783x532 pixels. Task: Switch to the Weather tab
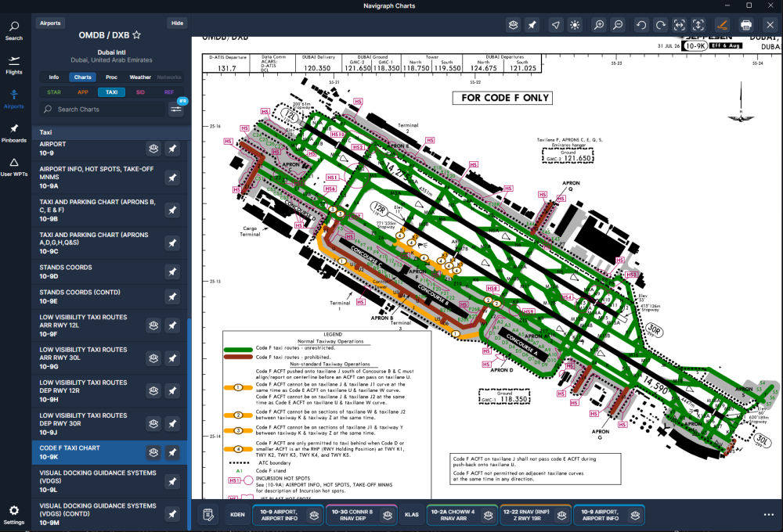click(140, 77)
